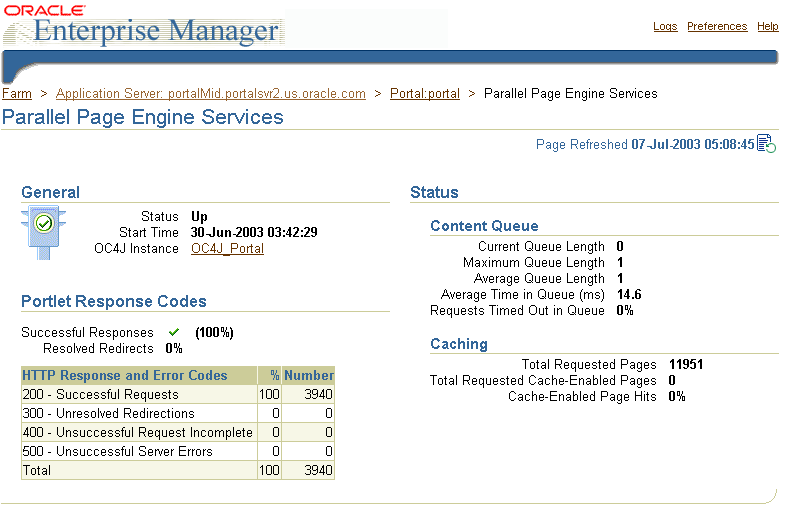This screenshot has height=507, width=785.
Task: Click the Parallel Page Engine Services page title
Action: point(143,117)
